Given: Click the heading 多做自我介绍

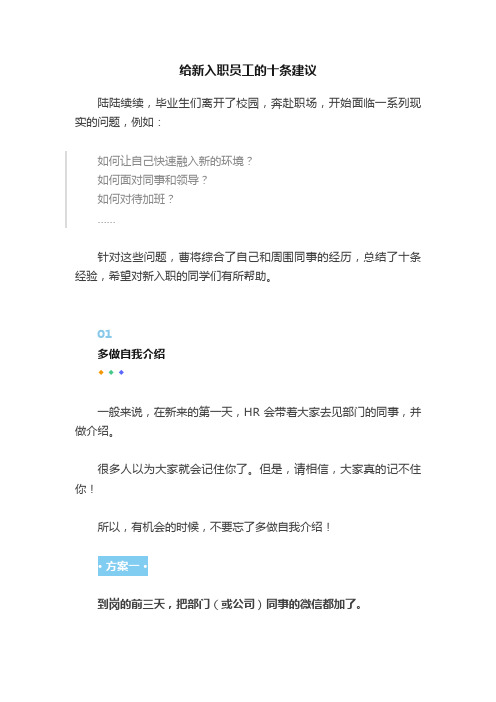Looking at the screenshot, I should [x=131, y=354].
